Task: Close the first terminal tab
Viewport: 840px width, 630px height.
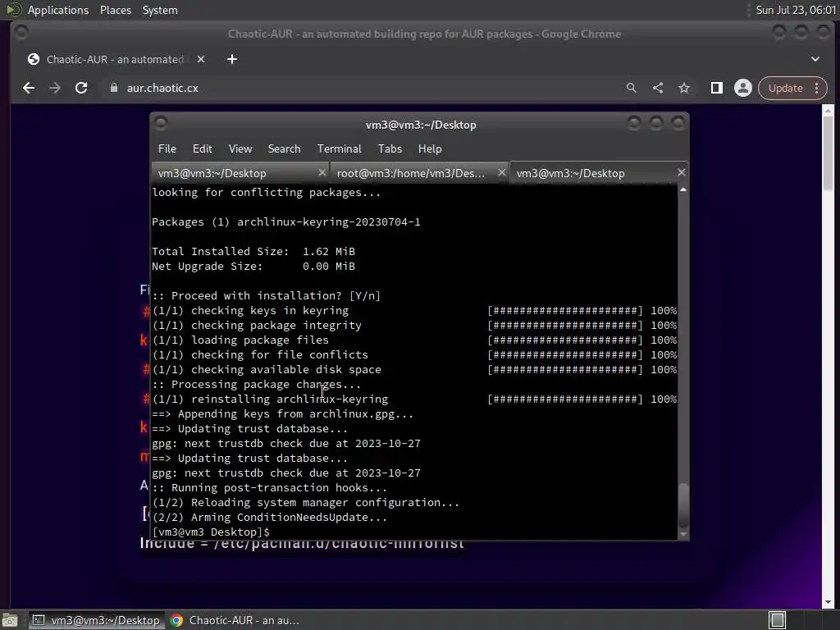Action: tap(322, 172)
